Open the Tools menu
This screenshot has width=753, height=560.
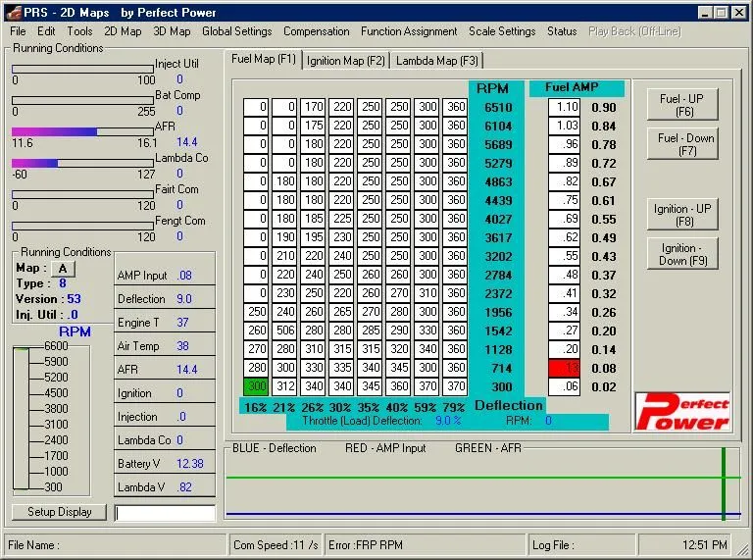79,31
